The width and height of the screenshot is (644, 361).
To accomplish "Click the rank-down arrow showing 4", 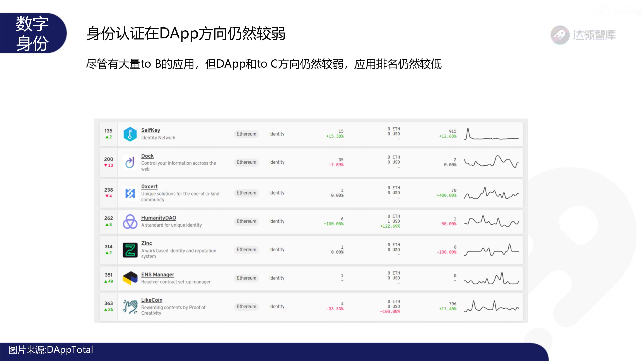I will coord(109,196).
